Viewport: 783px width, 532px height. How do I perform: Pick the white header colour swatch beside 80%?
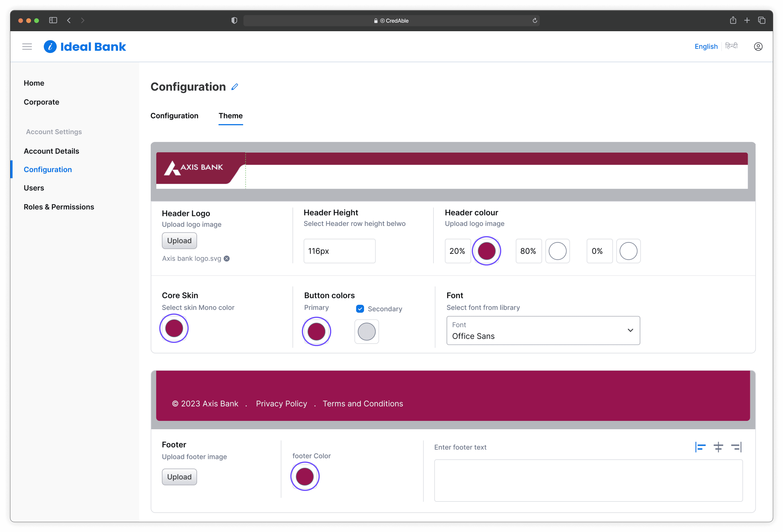[x=557, y=251]
